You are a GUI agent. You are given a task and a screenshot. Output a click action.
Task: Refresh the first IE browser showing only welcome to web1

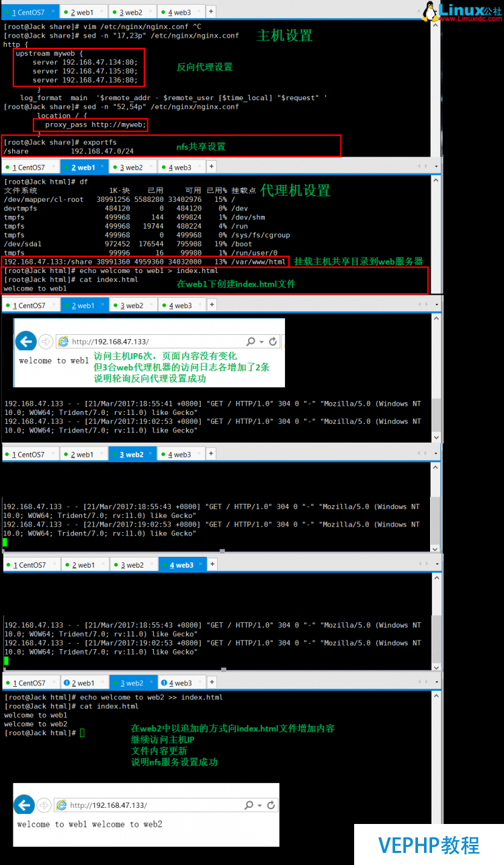[273, 342]
